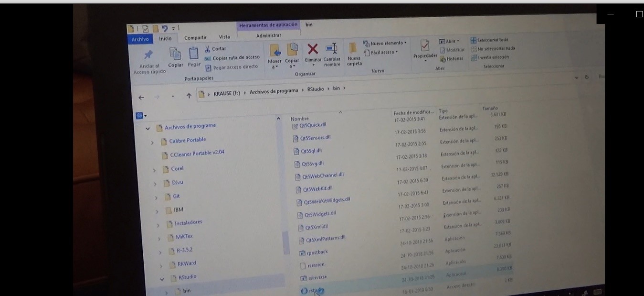Open the Archivo menu tab
This screenshot has width=644, height=296.
(x=140, y=39)
